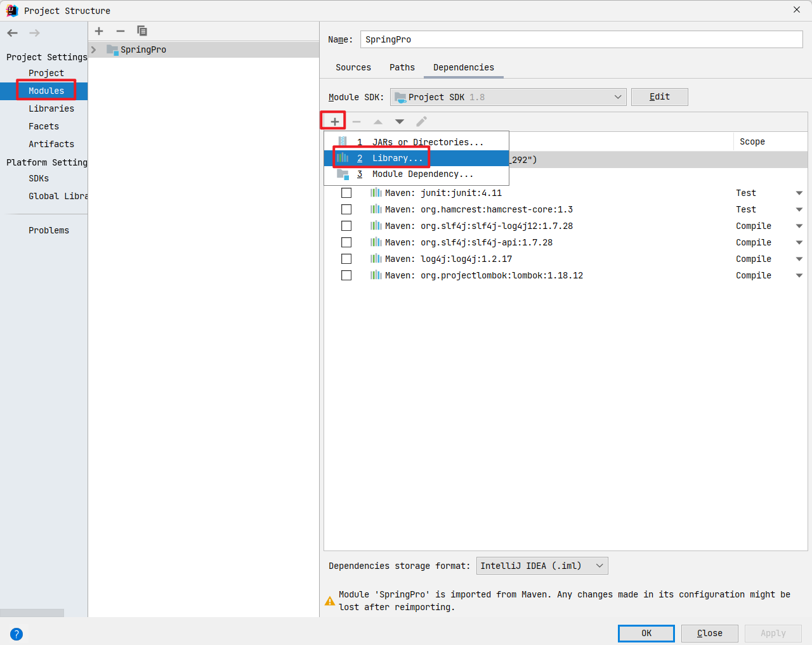
Task: Choose Module Dependency... menu entry
Action: pos(417,174)
